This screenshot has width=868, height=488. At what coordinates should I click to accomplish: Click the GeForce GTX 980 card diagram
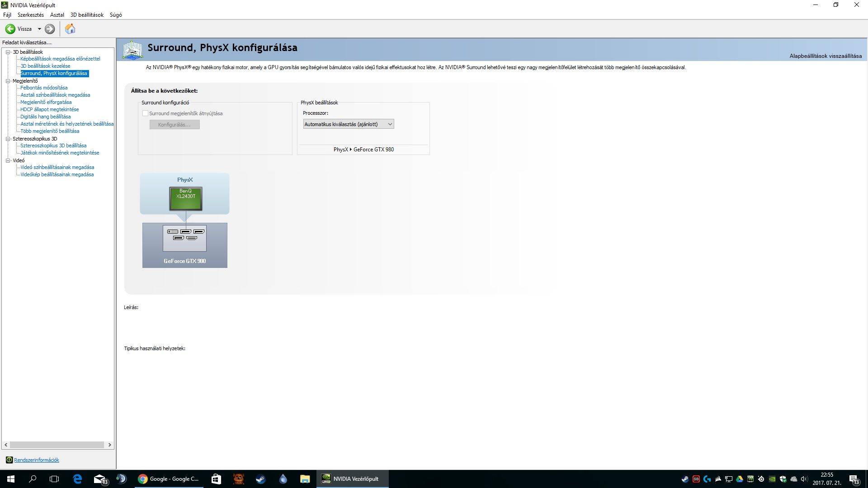tap(184, 245)
